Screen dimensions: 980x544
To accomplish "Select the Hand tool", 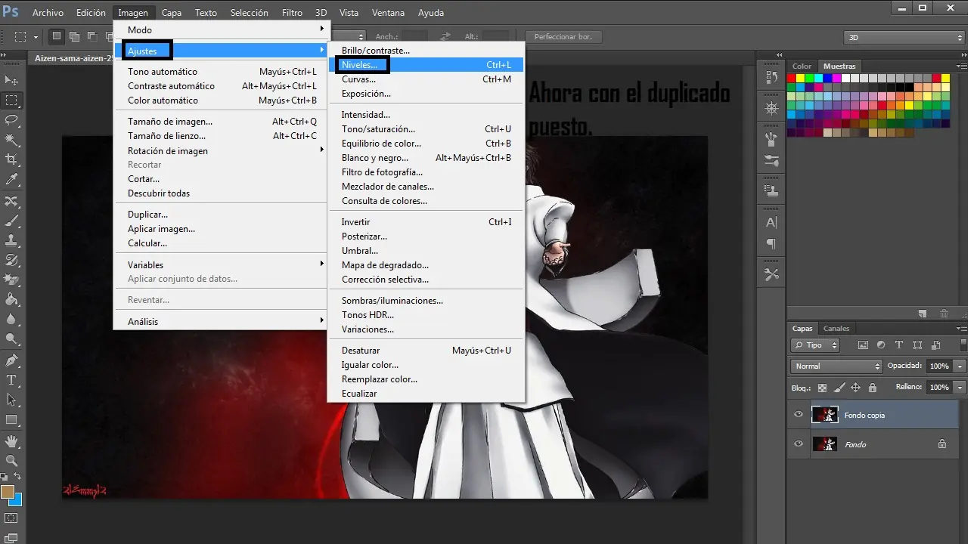I will [11, 440].
